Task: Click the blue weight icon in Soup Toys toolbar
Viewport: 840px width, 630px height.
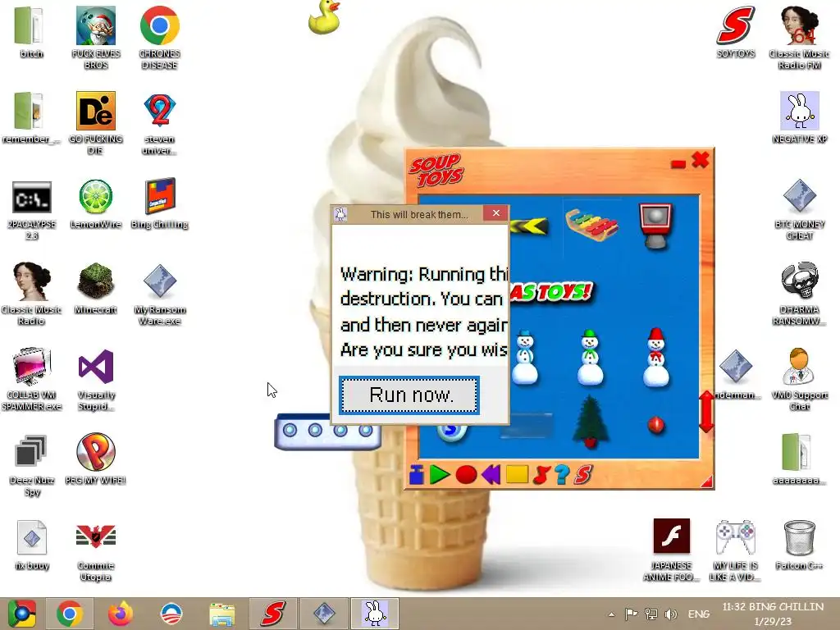Action: pos(417,475)
